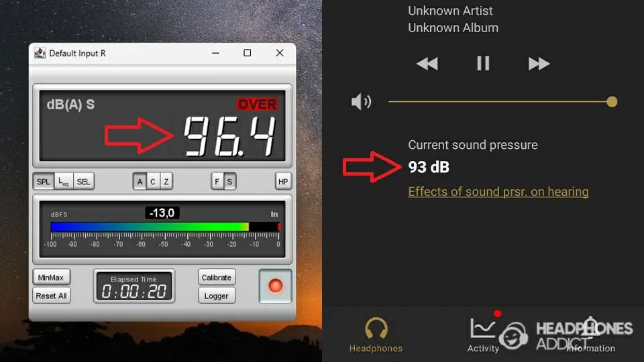
Task: Click the OVER overload indicator
Action: (257, 105)
